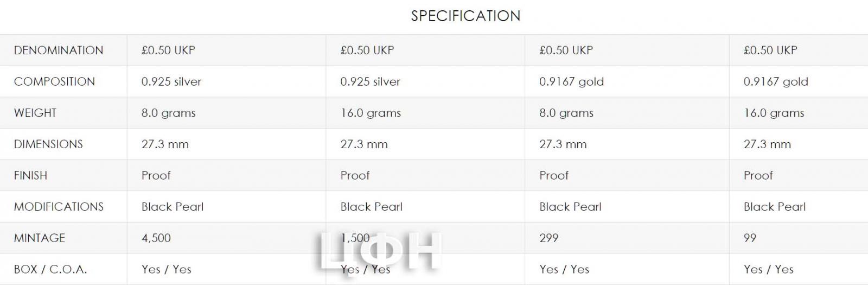
Task: Select the 99 mintage value
Action: [750, 238]
